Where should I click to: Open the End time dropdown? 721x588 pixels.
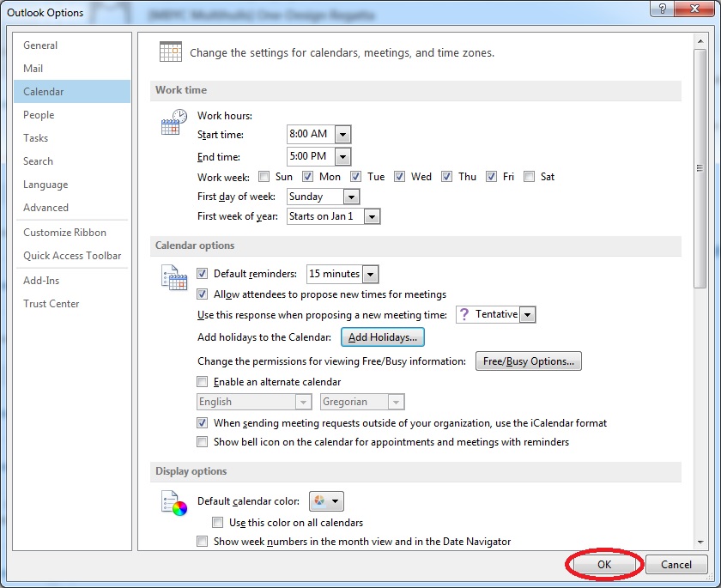click(342, 157)
